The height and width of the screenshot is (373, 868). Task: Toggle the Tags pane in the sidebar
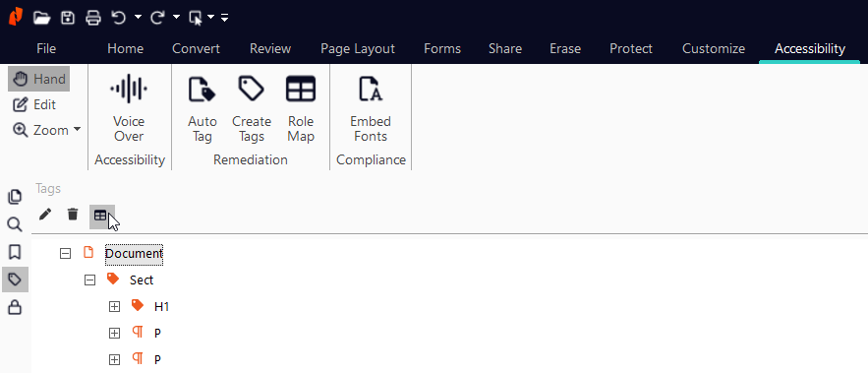15,279
